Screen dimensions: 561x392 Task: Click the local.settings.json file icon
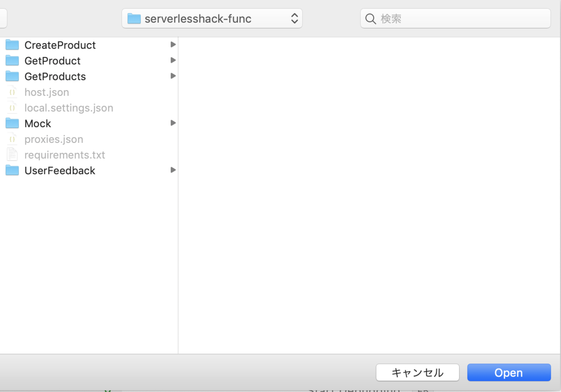(12, 108)
